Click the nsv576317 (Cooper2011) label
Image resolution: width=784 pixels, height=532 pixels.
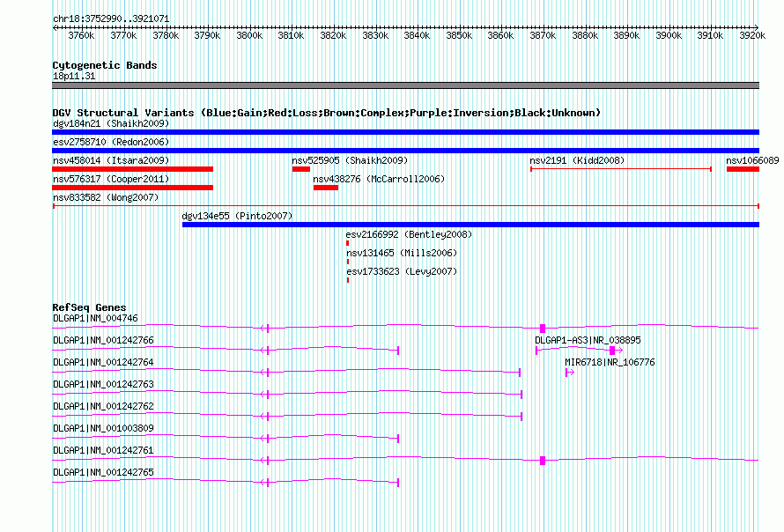(111, 179)
